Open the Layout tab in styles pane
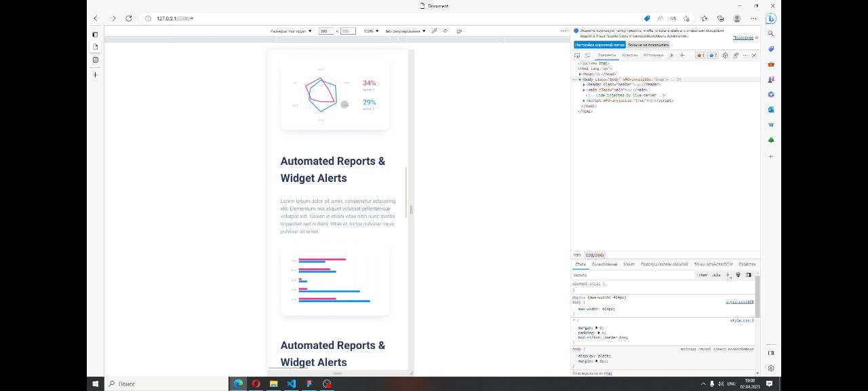Image resolution: width=868 pixels, height=391 pixels. pos(629,264)
